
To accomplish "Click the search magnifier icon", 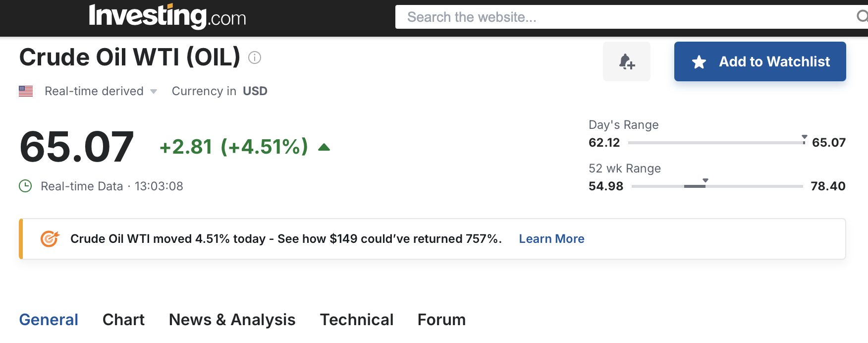I will (862, 17).
